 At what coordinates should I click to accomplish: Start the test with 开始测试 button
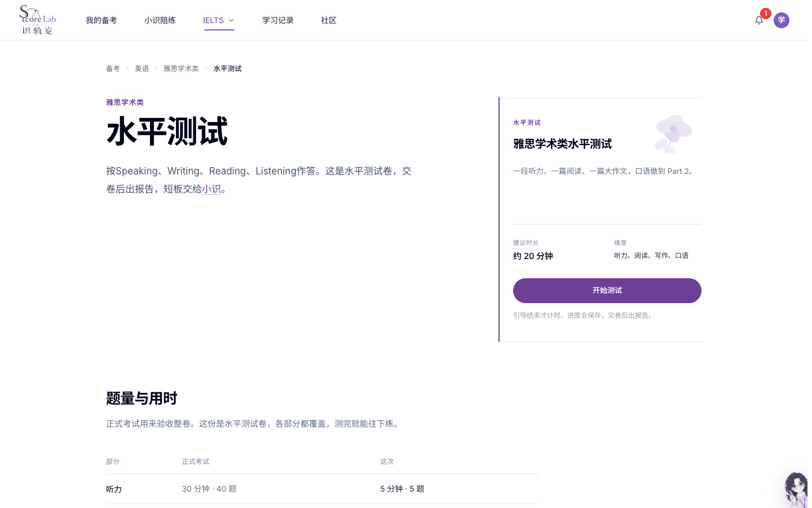[x=607, y=291]
